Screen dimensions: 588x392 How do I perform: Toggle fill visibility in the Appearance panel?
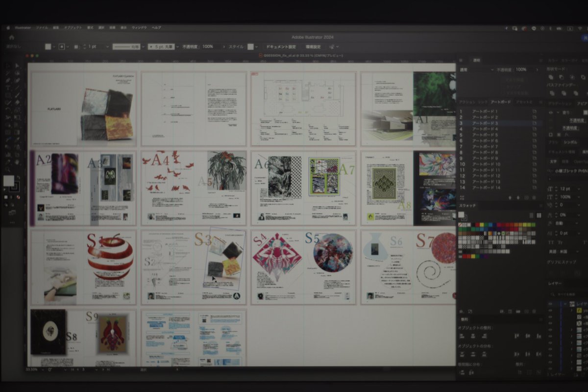pyautogui.click(x=550, y=112)
